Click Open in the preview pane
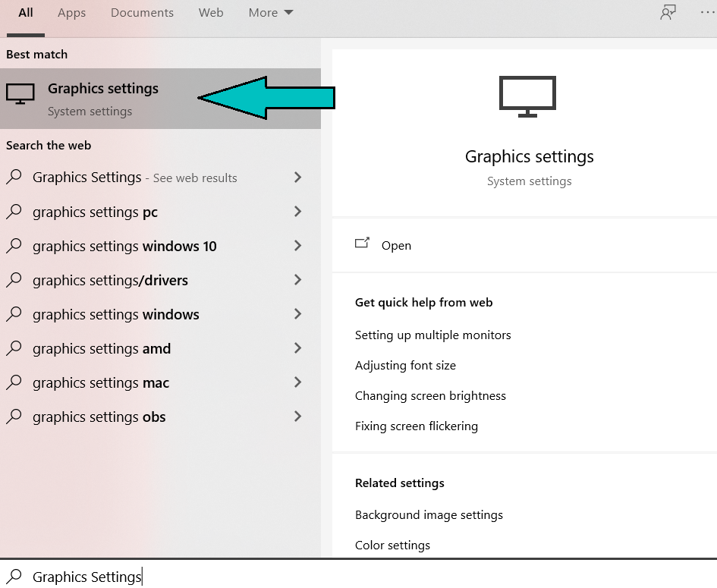This screenshot has height=588, width=717. click(x=396, y=246)
